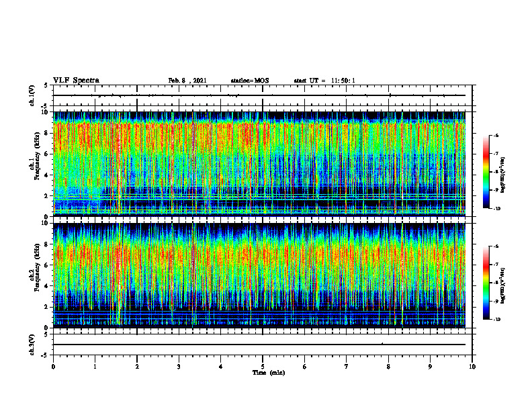This screenshot has height=411, width=532.
Task: Click the '-10' label on ch.2 color bar
Action: [x=496, y=320]
